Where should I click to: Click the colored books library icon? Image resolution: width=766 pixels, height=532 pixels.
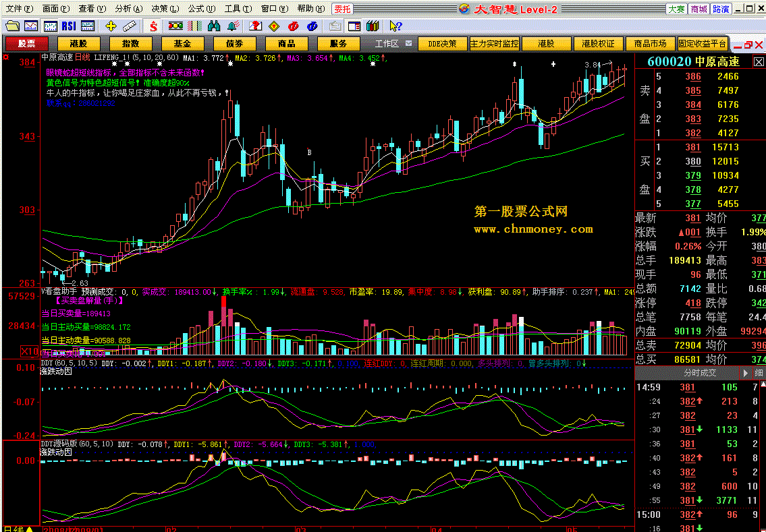373,26
